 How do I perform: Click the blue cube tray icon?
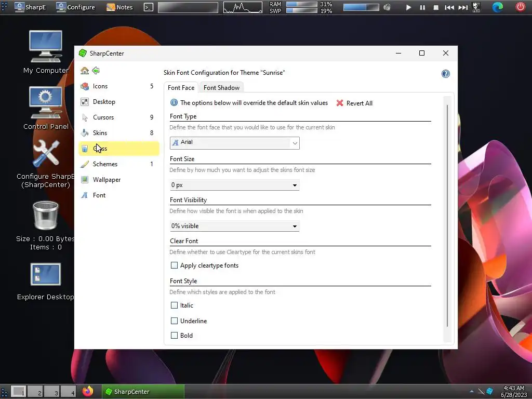pos(489,392)
